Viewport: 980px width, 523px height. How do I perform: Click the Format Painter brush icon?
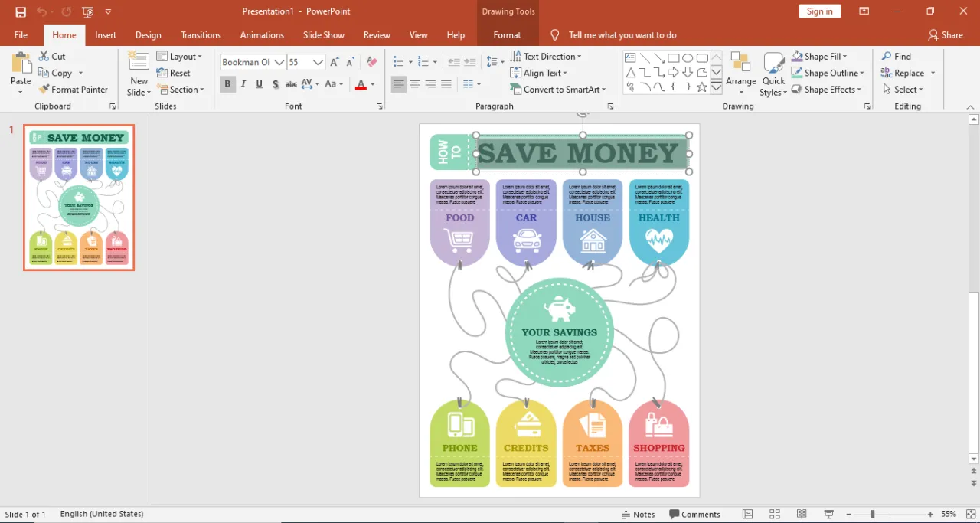44,90
